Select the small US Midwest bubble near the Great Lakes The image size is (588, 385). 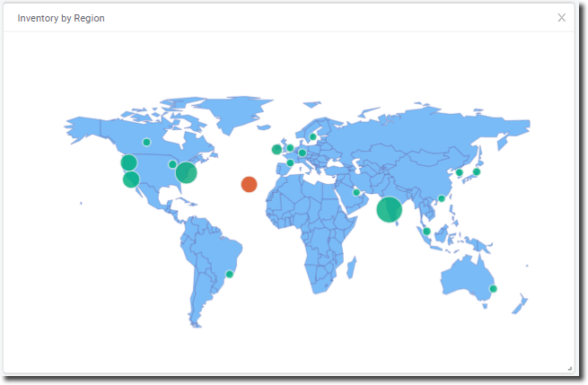click(172, 164)
